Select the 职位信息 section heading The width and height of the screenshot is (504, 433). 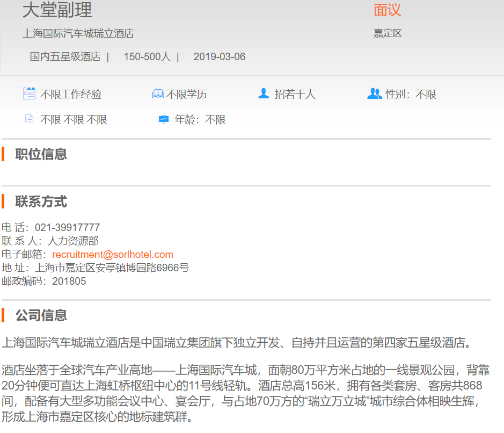[41, 154]
